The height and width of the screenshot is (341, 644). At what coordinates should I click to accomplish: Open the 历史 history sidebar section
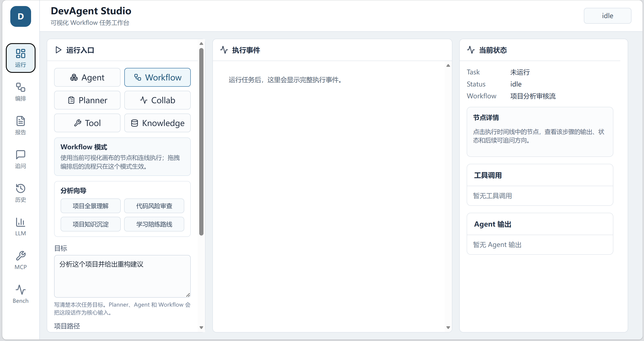click(21, 193)
